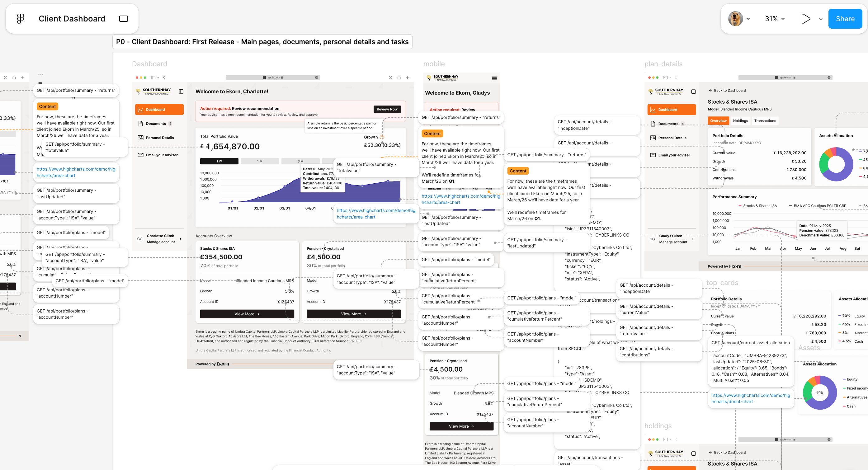Collapse sidebar icon in Dashboard frame header
Image resolution: width=868 pixels, height=470 pixels.
(x=181, y=92)
